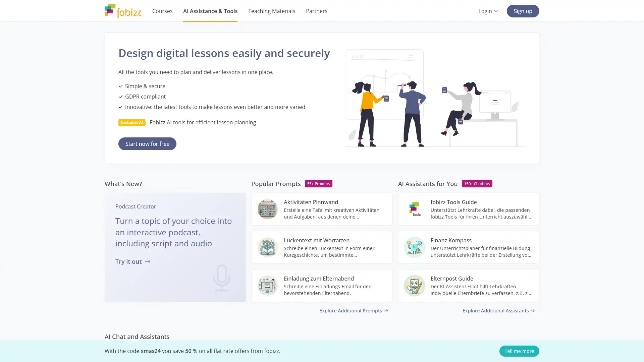644x362 pixels.
Task: Click the xmas24 code text in banner
Action: tap(150, 351)
